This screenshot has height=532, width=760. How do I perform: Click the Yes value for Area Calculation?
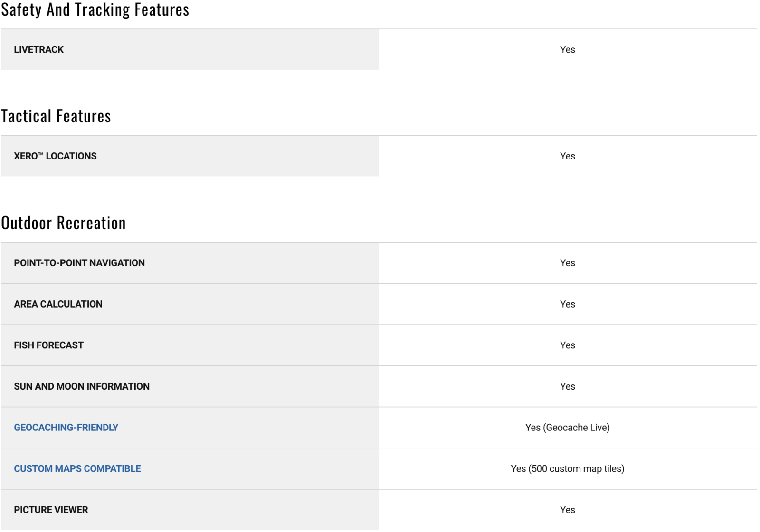[x=567, y=304]
